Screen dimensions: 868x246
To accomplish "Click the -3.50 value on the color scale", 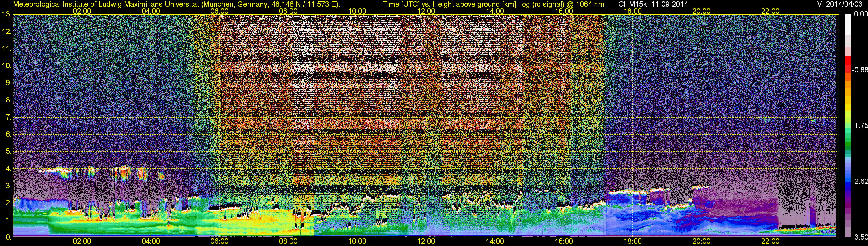I will [860, 237].
